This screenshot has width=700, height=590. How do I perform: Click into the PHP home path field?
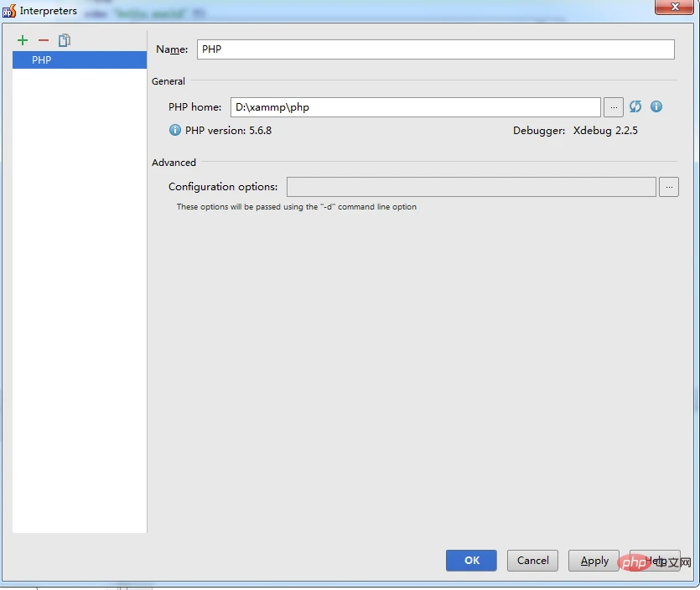[415, 107]
